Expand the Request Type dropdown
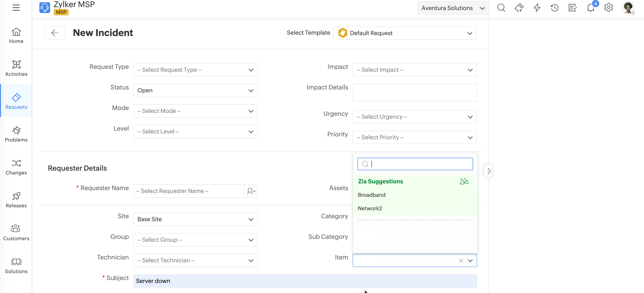The height and width of the screenshot is (293, 644). tap(195, 70)
